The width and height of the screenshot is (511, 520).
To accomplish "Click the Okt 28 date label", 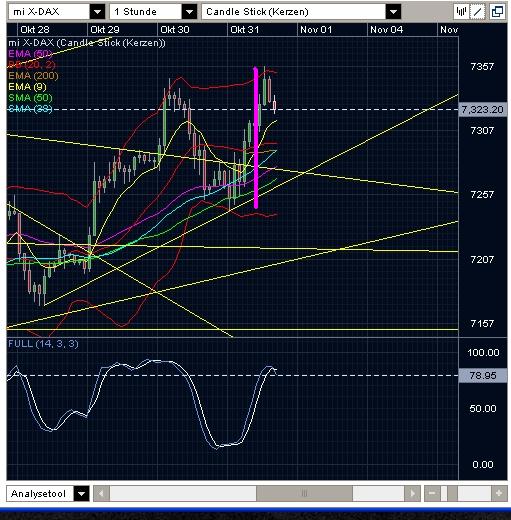I will [x=35, y=30].
